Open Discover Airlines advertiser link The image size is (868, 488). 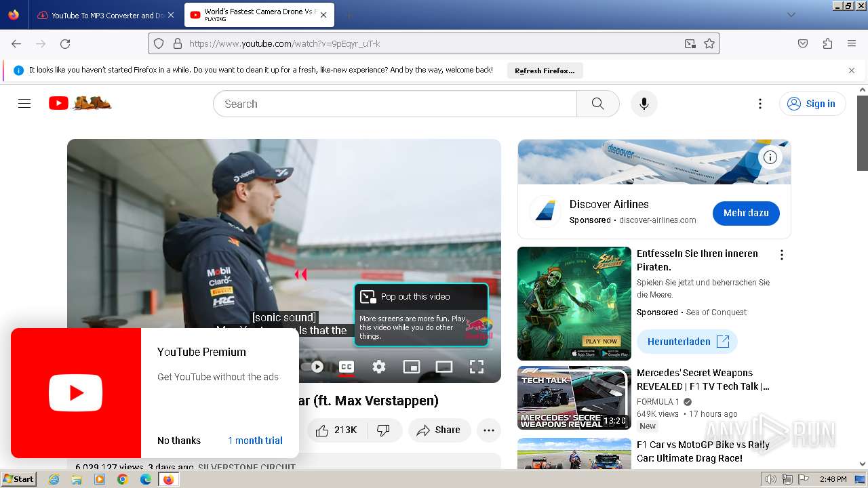(x=658, y=220)
